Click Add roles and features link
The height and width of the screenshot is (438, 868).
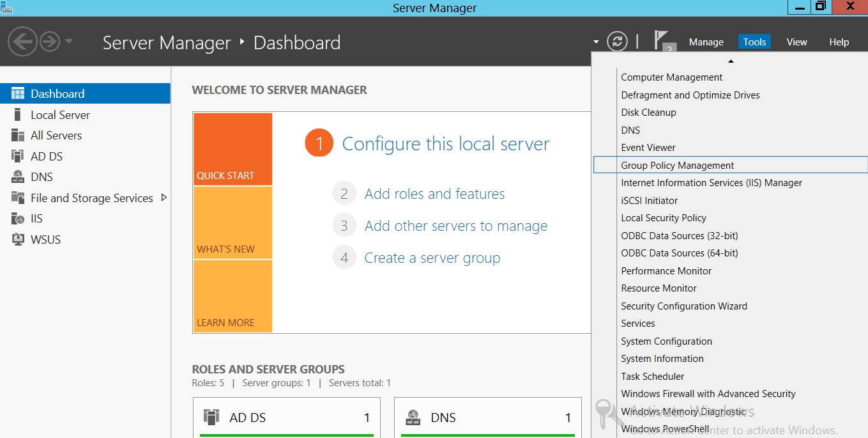click(434, 194)
